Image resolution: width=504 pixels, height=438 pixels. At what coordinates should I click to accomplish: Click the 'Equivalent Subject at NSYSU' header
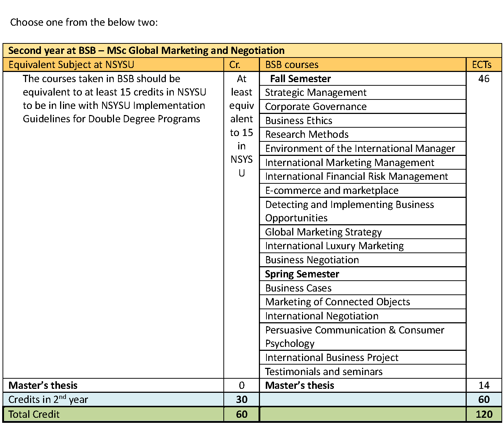(71, 65)
